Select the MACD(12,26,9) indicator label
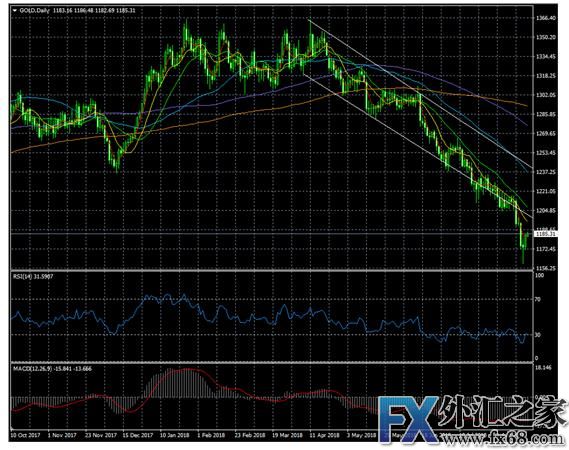 pyautogui.click(x=33, y=369)
